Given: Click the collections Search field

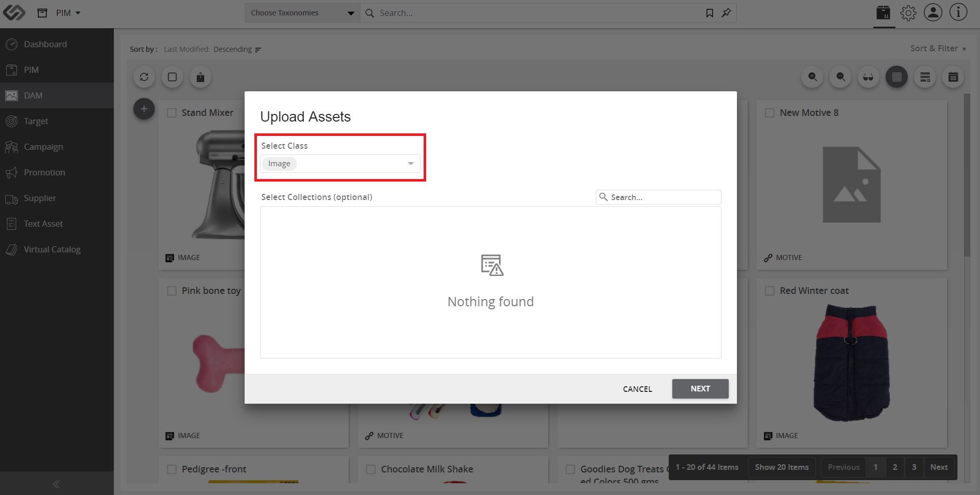Looking at the screenshot, I should (658, 197).
